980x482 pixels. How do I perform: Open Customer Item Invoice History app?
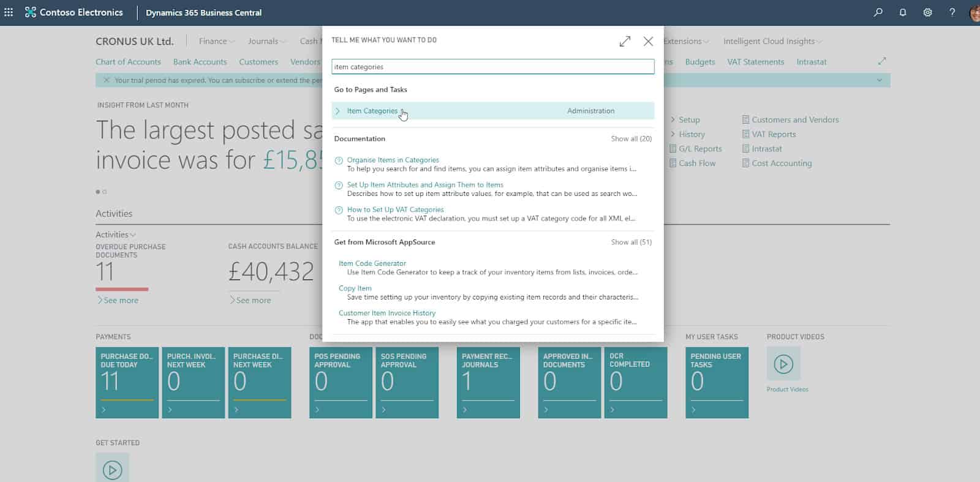[387, 313]
